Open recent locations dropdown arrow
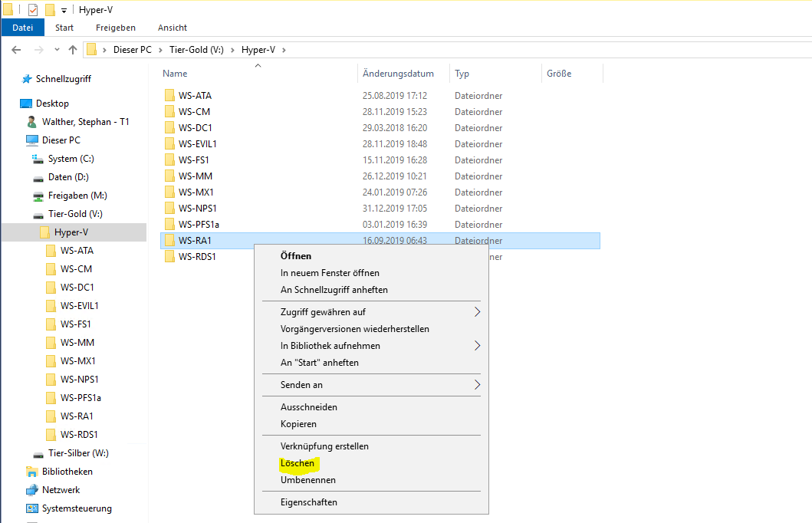This screenshot has width=812, height=523. (57, 50)
